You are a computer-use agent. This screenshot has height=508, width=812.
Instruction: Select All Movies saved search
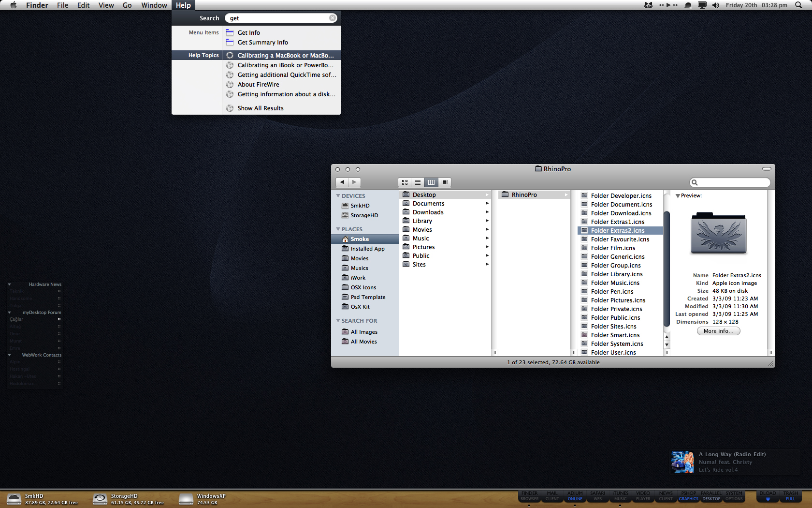pos(365,342)
